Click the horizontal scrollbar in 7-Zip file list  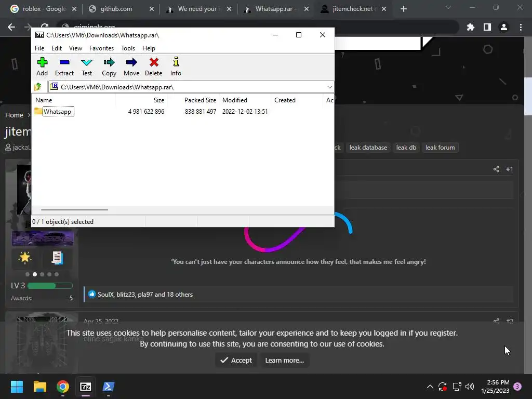tap(74, 210)
